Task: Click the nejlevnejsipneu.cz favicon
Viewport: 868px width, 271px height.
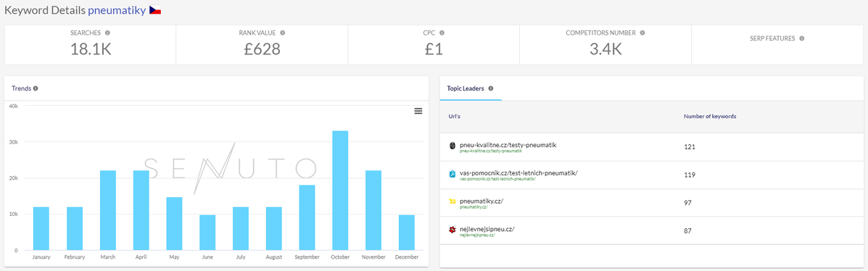Action: coord(452,230)
